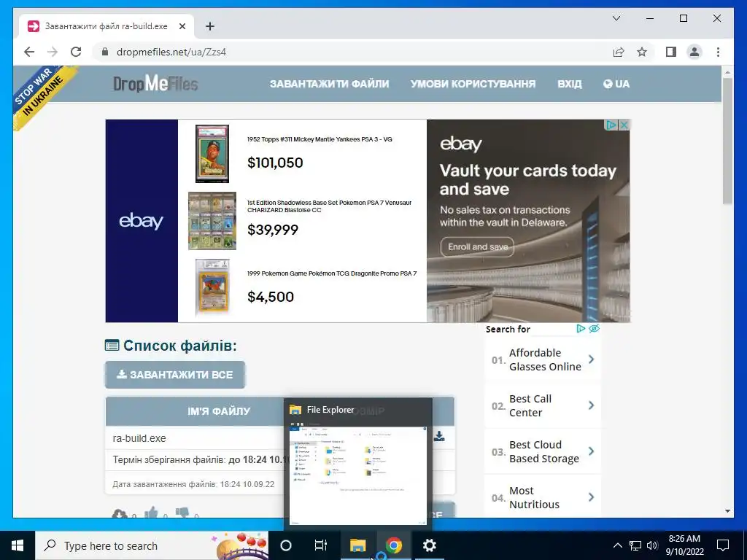
Task: Open the ВХІД login link
Action: (x=569, y=84)
